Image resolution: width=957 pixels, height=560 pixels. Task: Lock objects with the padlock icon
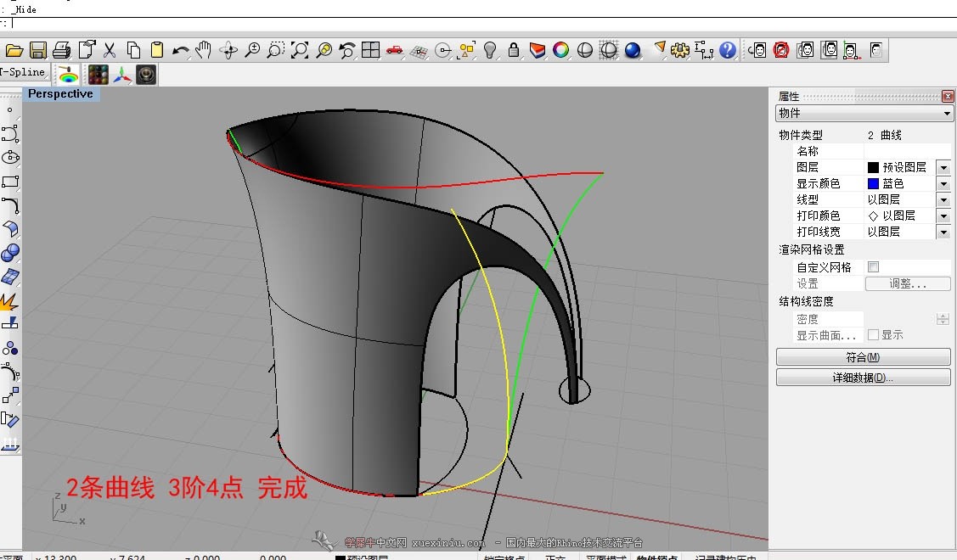(x=513, y=50)
